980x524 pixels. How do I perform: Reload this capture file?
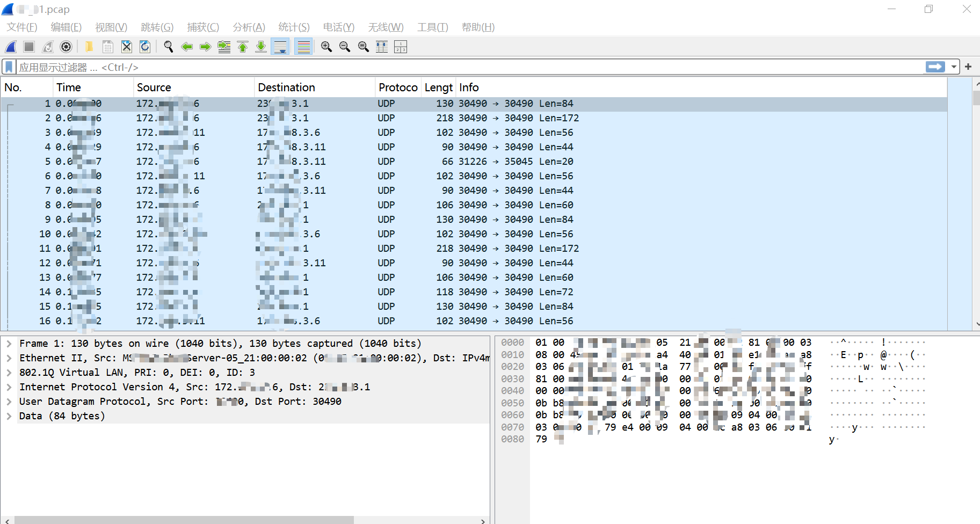coord(145,47)
